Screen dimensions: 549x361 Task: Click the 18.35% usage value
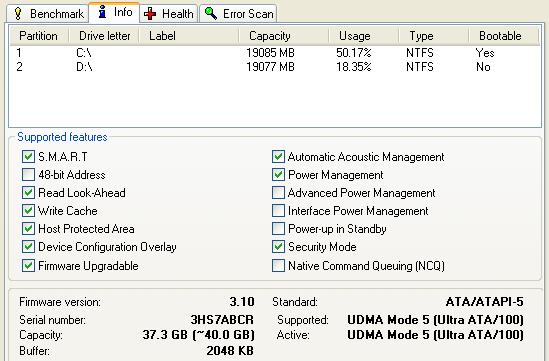point(354,67)
